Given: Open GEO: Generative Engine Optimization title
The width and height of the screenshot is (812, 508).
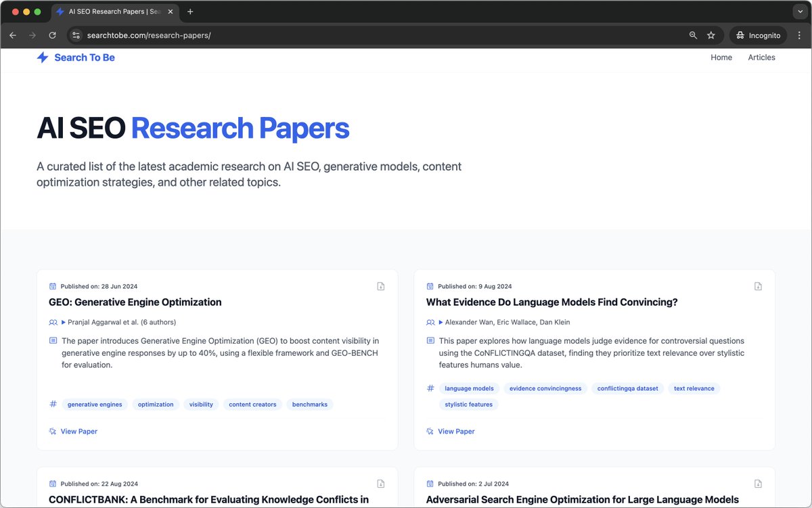Looking at the screenshot, I should (x=135, y=302).
